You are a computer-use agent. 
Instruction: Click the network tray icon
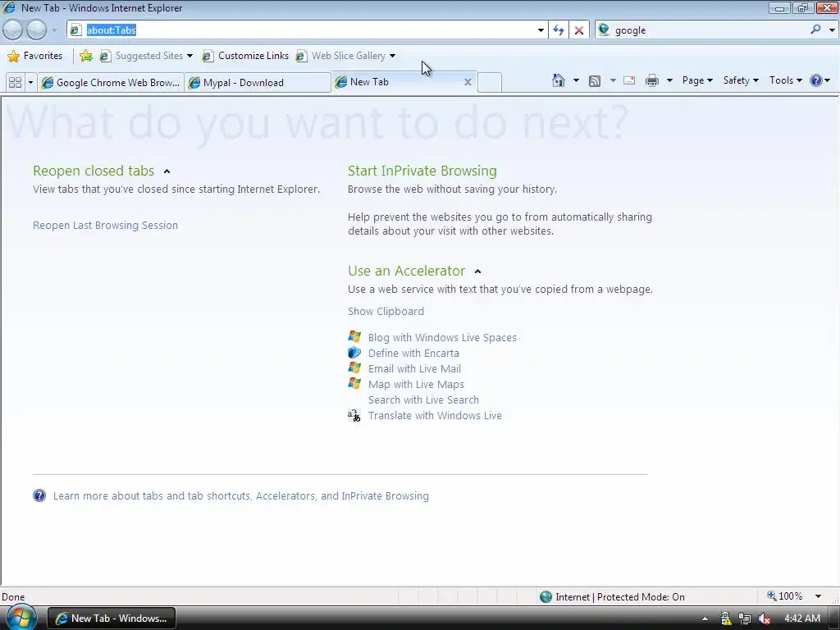click(745, 619)
